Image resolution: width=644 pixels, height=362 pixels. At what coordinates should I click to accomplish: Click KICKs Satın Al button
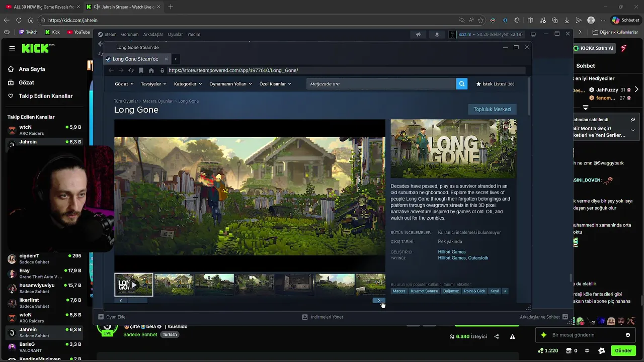pos(594,48)
